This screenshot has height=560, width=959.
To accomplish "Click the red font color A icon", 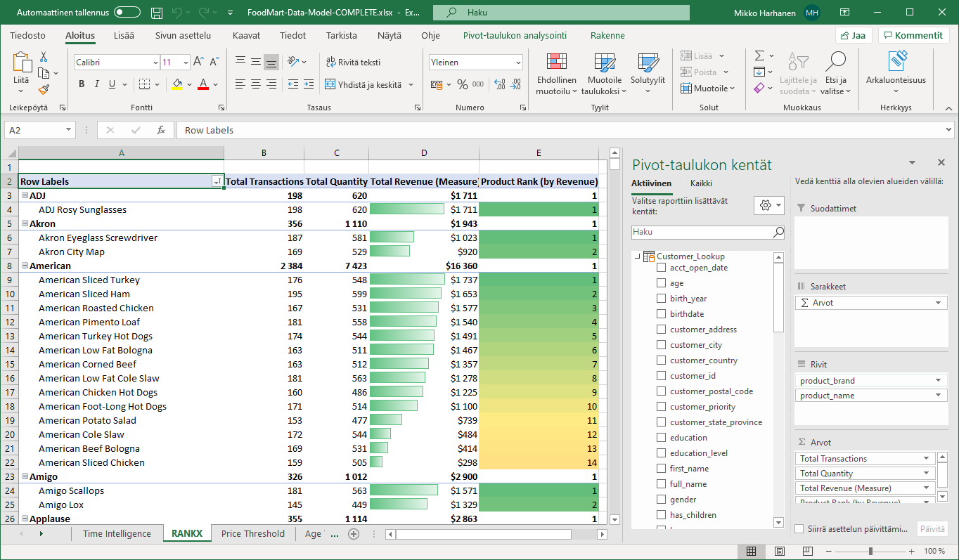I will [x=203, y=84].
